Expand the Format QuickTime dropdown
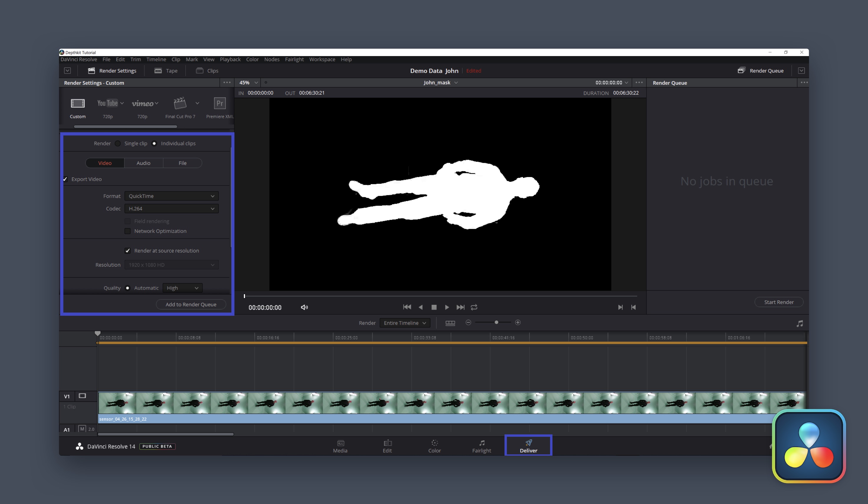Screen dimensions: 868x504 [x=171, y=196]
